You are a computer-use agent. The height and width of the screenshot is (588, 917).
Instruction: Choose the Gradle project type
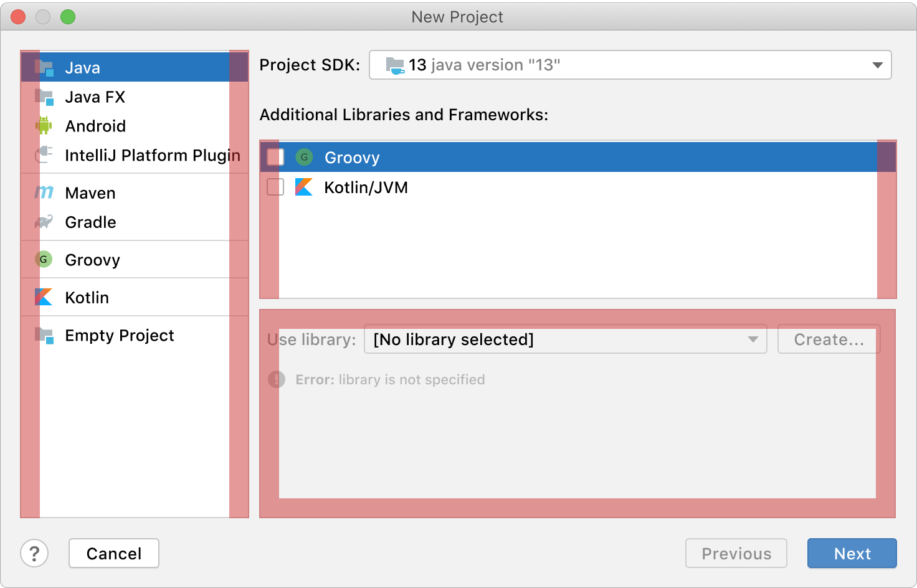coord(90,222)
